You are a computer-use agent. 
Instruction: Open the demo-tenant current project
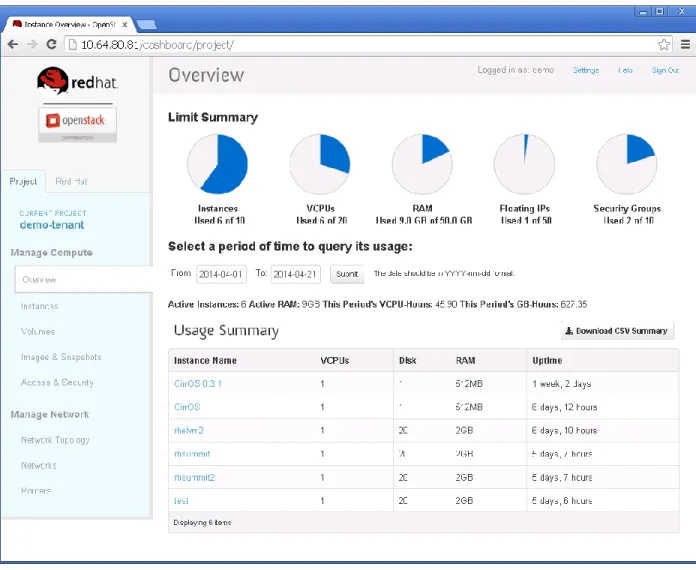tap(52, 225)
